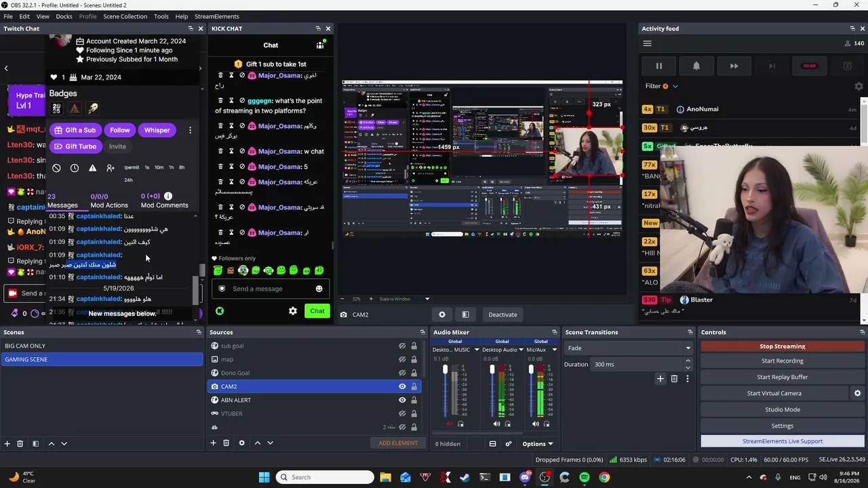Image resolution: width=868 pixels, height=488 pixels.
Task: Show the VTUBER source
Action: pyautogui.click(x=402, y=413)
